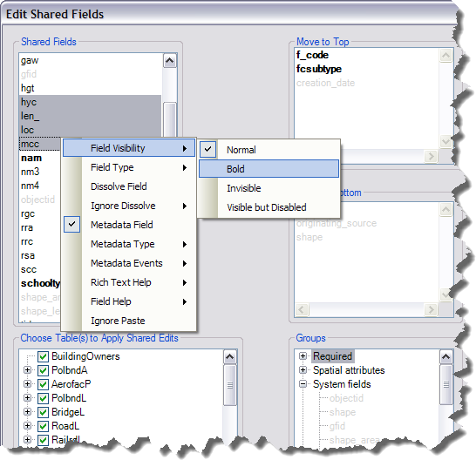The height and width of the screenshot is (460, 476).
Task: Select originating_source in Move to Bottom list
Action: point(337,223)
